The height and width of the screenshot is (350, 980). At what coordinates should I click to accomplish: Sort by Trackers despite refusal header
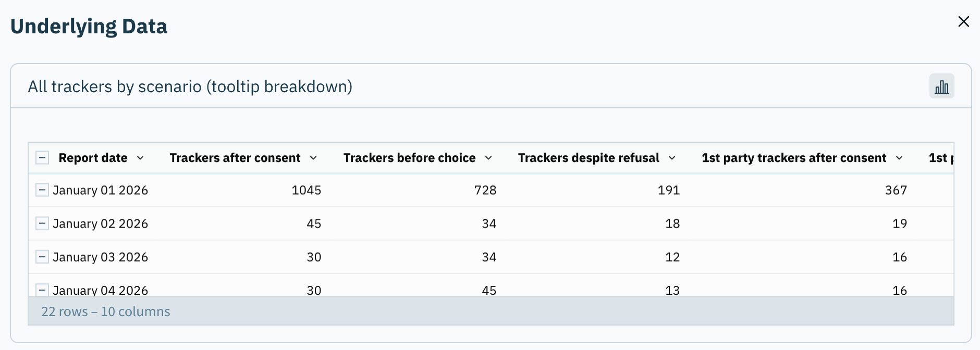pyautogui.click(x=589, y=158)
